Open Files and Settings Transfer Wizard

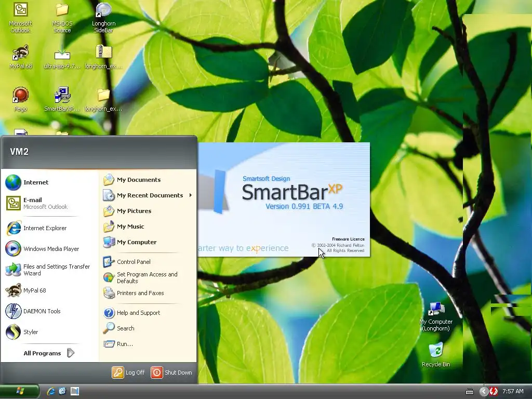pos(49,270)
